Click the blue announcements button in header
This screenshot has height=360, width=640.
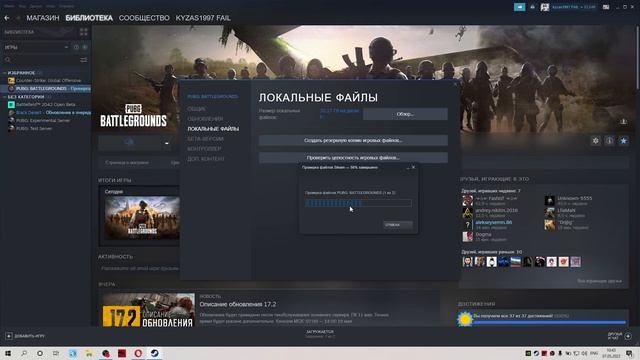pos(520,7)
